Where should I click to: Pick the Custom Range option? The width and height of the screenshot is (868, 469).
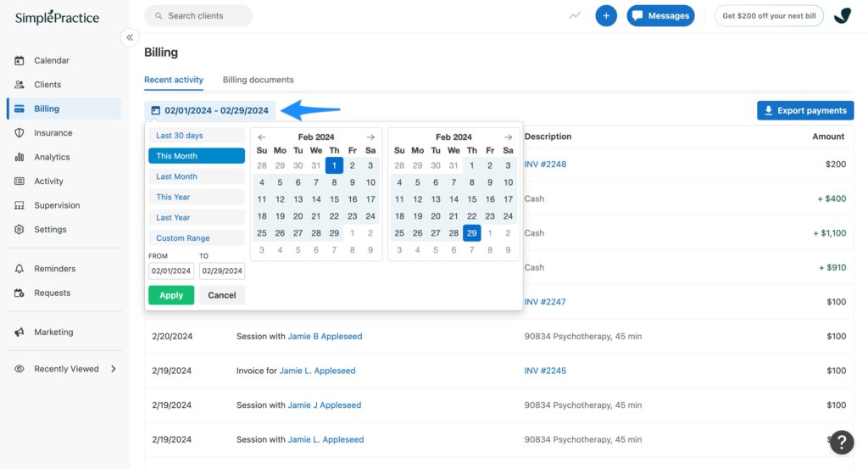tap(197, 238)
